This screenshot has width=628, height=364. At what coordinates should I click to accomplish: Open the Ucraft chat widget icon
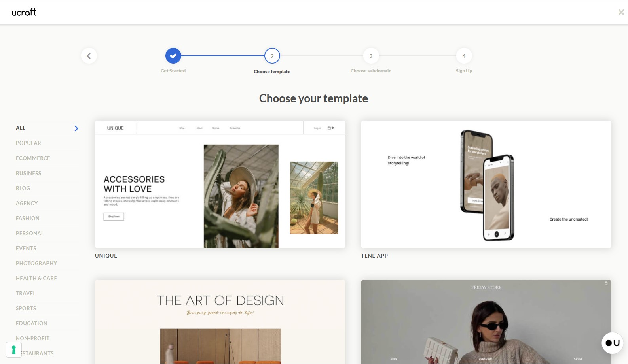[612, 343]
